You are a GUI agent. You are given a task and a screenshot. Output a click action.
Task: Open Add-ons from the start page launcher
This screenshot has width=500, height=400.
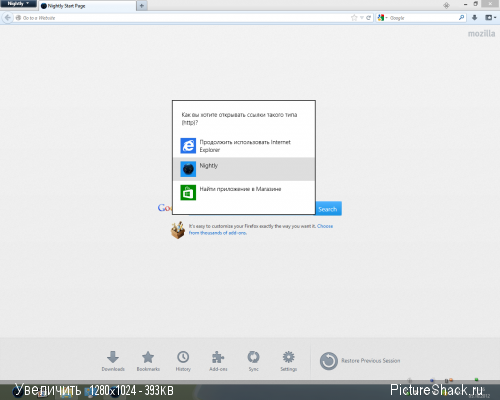pyautogui.click(x=218, y=361)
